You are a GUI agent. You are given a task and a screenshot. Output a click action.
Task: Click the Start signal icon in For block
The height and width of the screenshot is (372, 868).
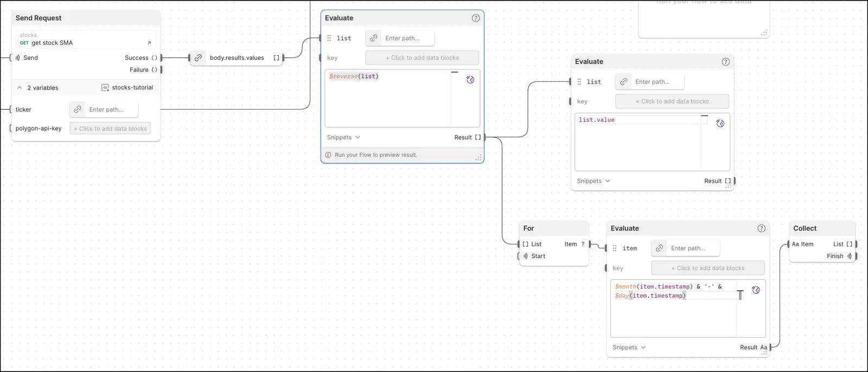(525, 256)
